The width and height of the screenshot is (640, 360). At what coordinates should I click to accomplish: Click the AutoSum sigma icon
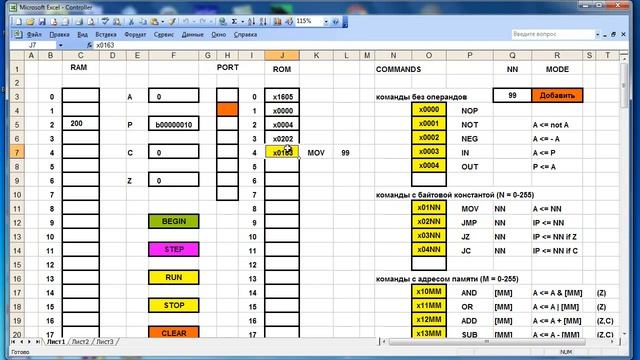point(235,22)
